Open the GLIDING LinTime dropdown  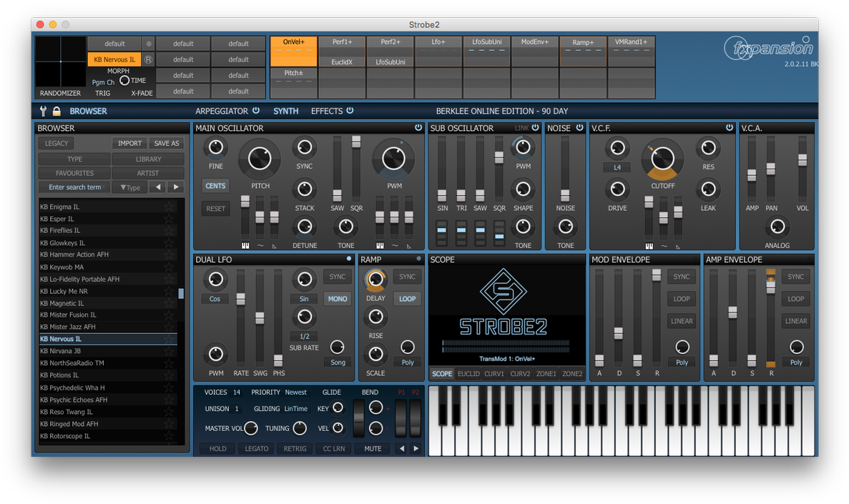296,408
